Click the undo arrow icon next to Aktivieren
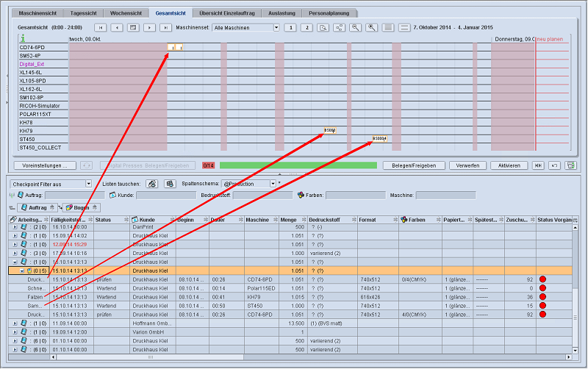This screenshot has width=588, height=369. (554, 165)
